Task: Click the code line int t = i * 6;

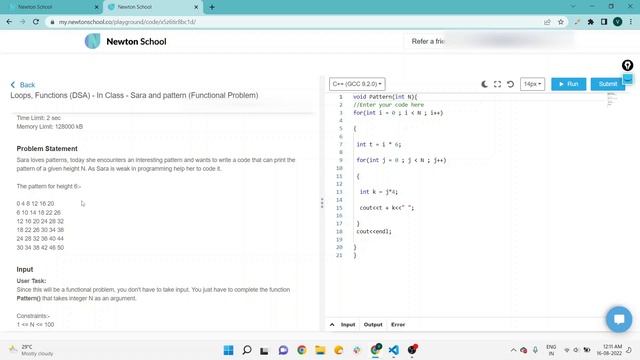Action: point(379,144)
